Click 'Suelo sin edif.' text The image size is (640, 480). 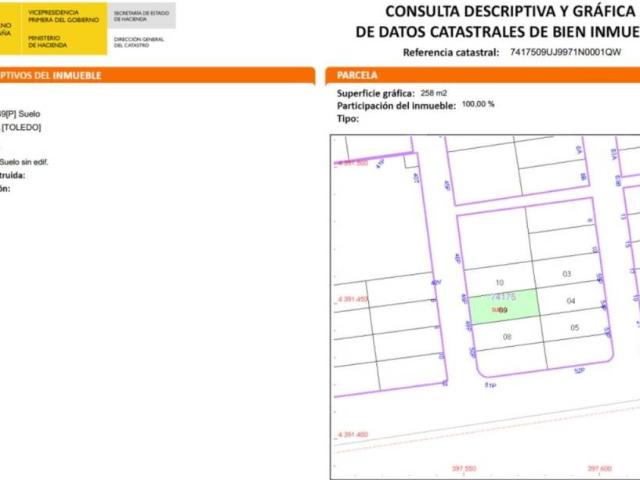(24, 162)
